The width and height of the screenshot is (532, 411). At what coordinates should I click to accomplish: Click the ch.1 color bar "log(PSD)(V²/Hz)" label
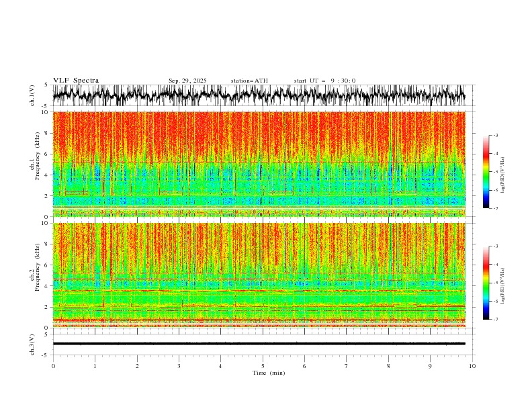tap(503, 175)
